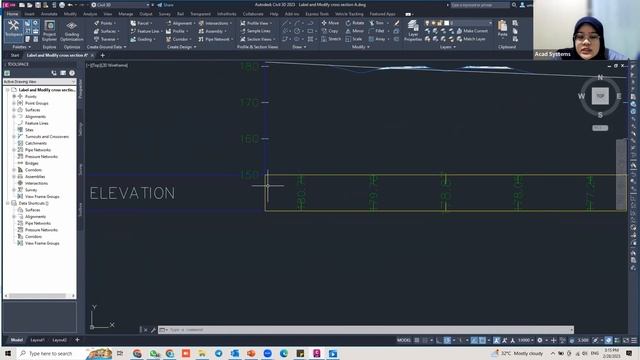The width and height of the screenshot is (640, 360).
Task: Open Project Explorer from the ribbon
Action: pyautogui.click(x=49, y=31)
